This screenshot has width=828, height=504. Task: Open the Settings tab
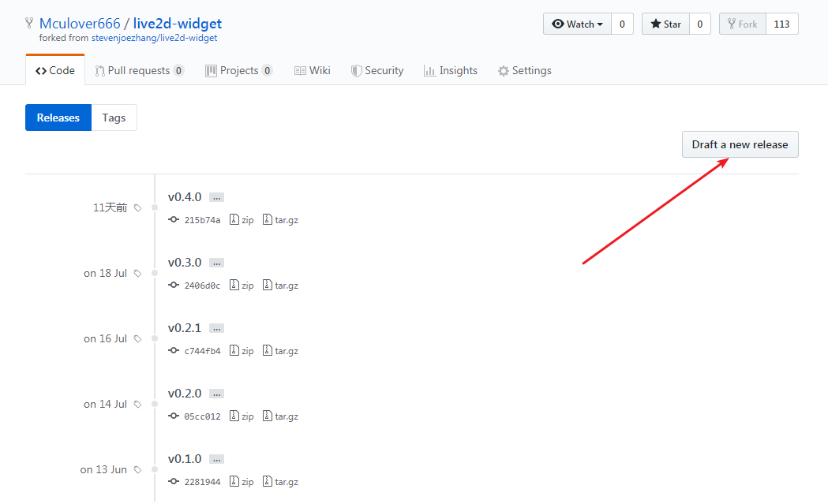524,71
